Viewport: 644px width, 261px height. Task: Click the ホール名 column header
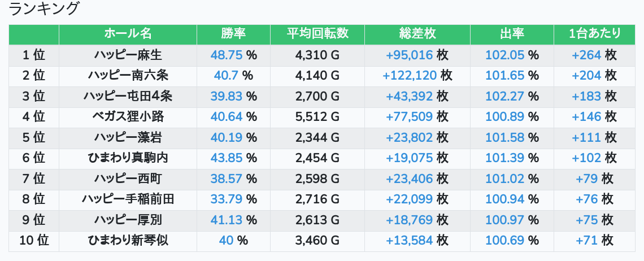pyautogui.click(x=128, y=34)
